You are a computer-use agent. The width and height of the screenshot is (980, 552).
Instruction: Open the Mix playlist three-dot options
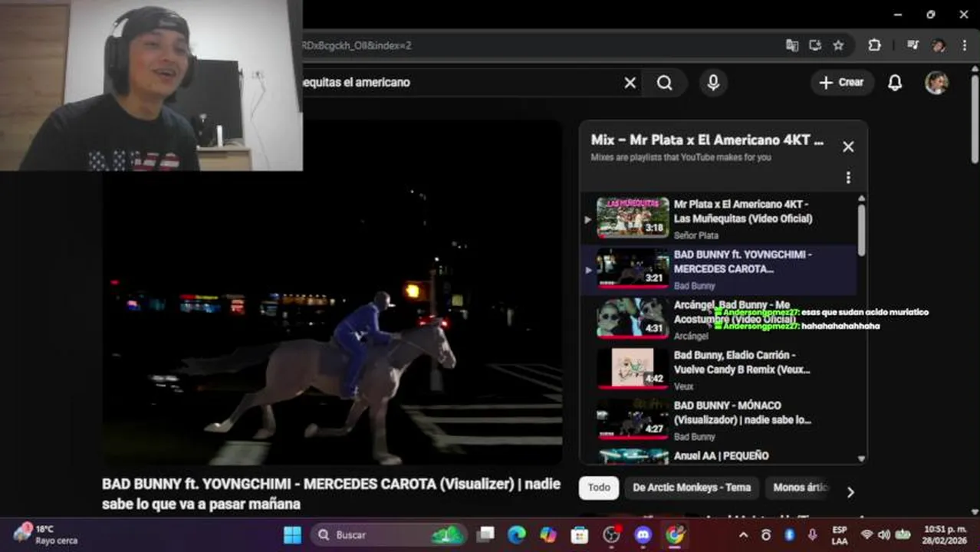pos(848,177)
